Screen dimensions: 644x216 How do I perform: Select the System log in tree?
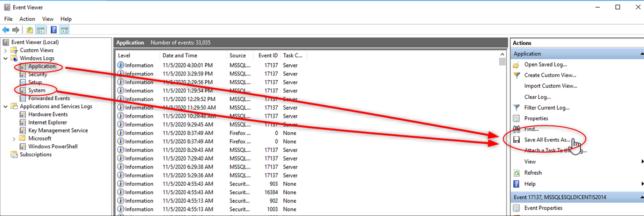point(37,90)
